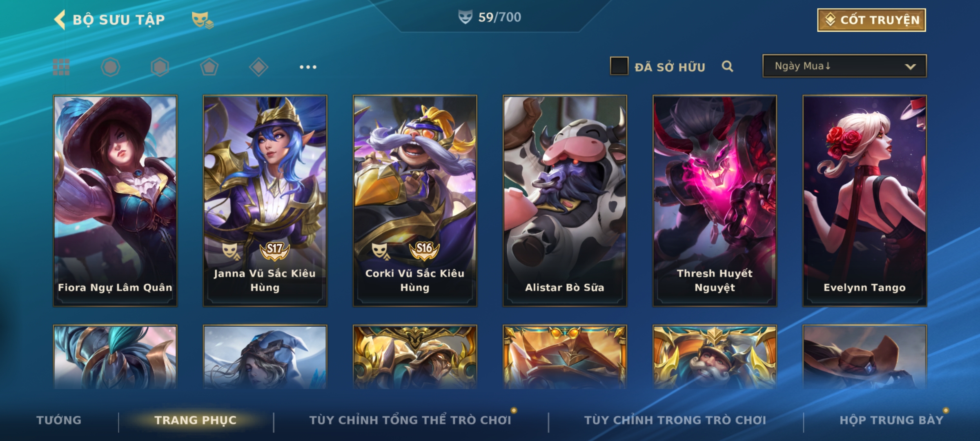
Task: Open more filters three-dots icon
Action: coord(308,67)
